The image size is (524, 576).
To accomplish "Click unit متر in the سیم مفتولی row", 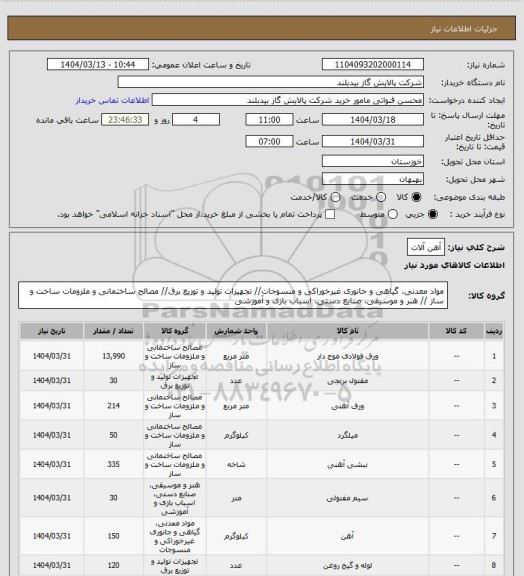I will pyautogui.click(x=236, y=498).
